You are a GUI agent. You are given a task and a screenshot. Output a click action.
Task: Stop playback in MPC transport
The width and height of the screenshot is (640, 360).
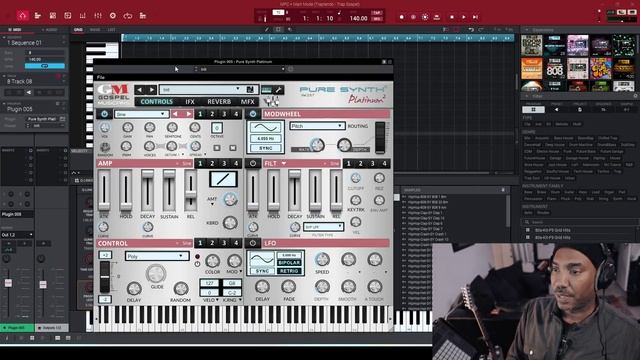(x=452, y=17)
